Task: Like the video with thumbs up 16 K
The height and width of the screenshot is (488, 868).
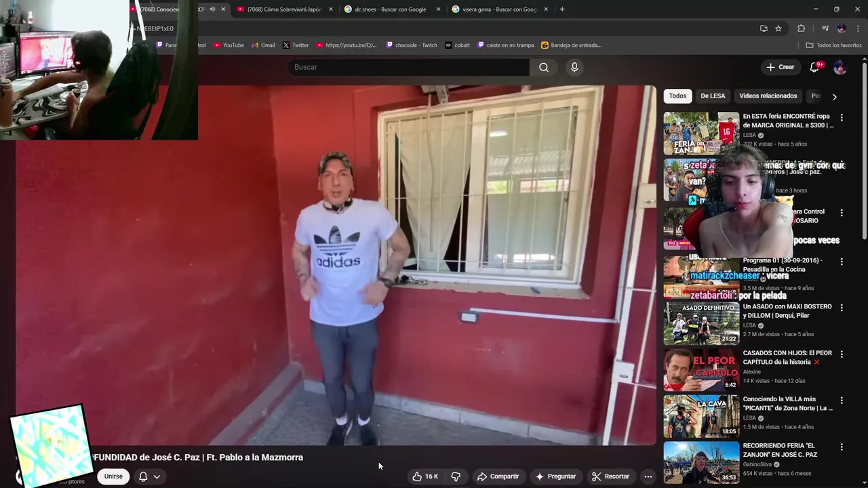Action: click(425, 476)
